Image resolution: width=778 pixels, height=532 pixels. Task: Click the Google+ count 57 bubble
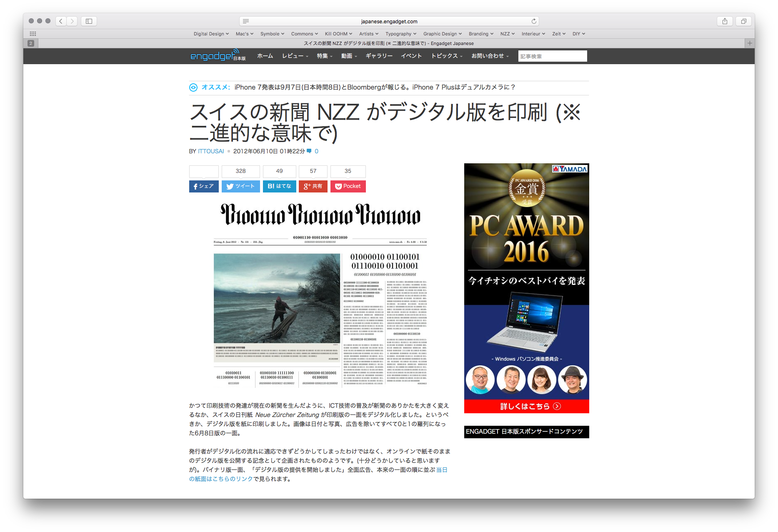[313, 171]
